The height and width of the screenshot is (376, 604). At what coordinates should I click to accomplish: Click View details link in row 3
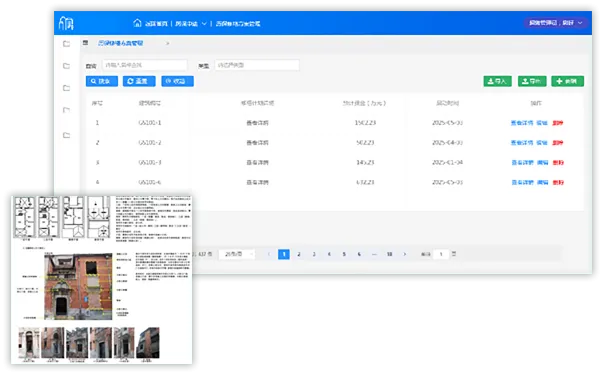click(522, 163)
